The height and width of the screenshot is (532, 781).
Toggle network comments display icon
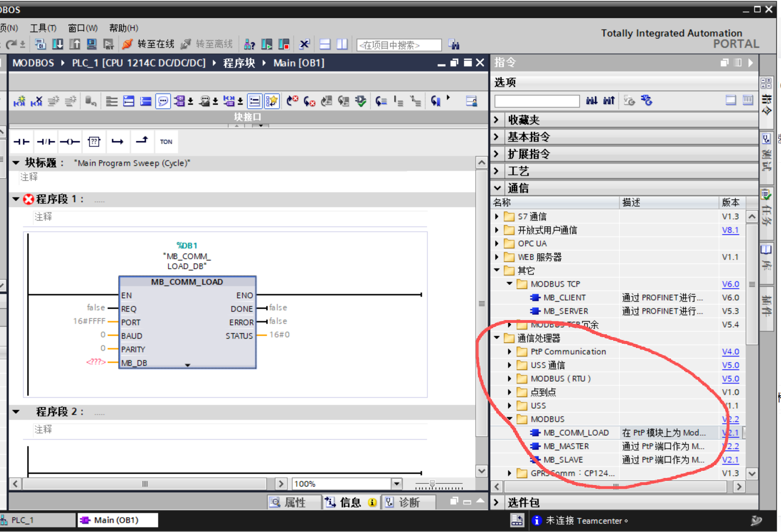(x=163, y=101)
